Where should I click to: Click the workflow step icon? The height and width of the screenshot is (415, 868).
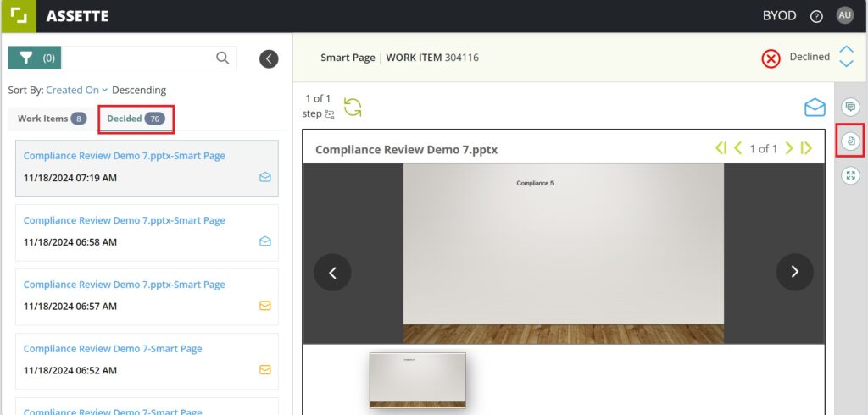coord(330,114)
